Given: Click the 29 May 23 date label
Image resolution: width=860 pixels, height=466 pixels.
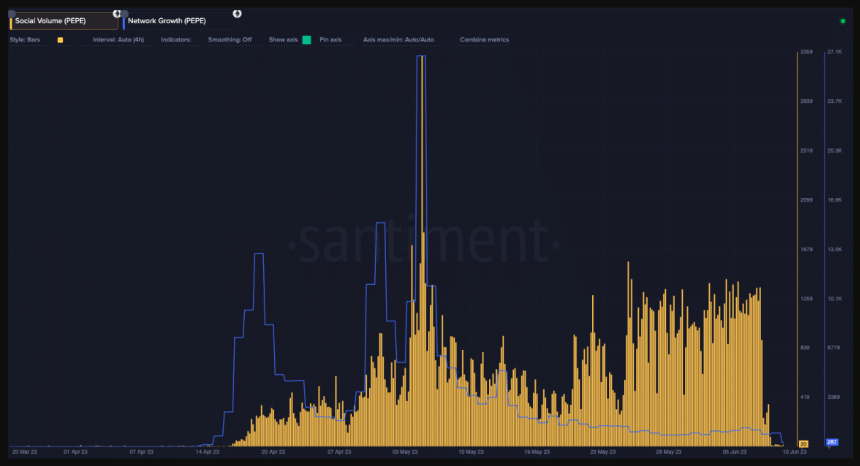Looking at the screenshot, I should point(669,452).
